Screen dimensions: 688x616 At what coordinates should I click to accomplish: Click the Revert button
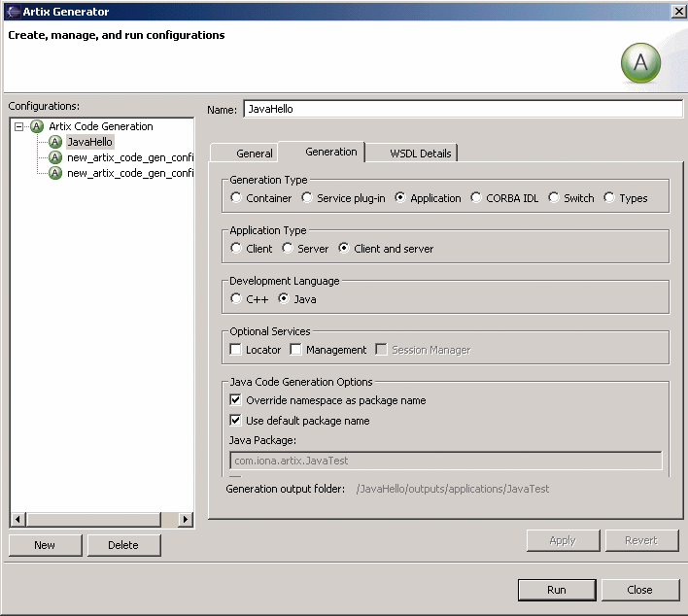coord(641,540)
